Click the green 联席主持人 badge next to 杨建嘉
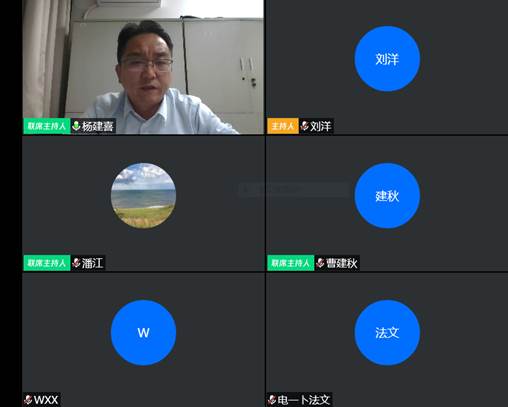The image size is (508, 407). pyautogui.click(x=47, y=126)
